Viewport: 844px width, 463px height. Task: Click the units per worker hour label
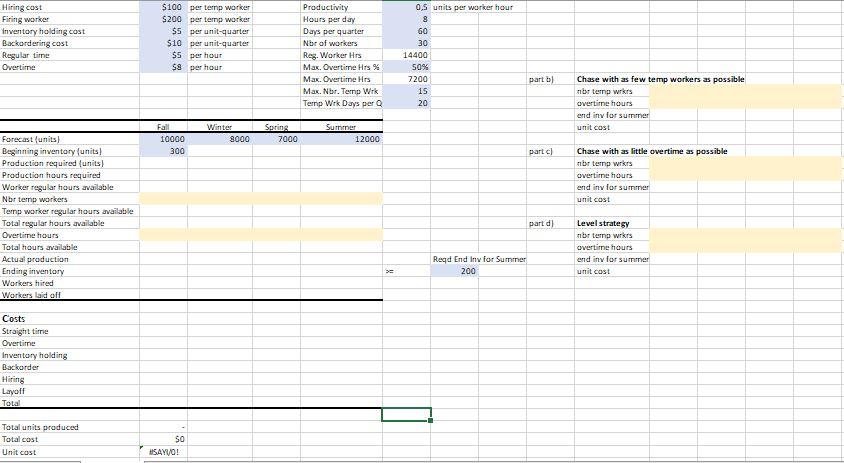point(473,7)
